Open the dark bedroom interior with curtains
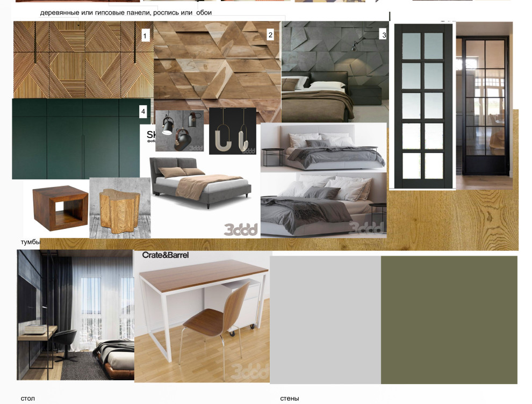Viewport: 532px width, 404px height. click(x=75, y=315)
